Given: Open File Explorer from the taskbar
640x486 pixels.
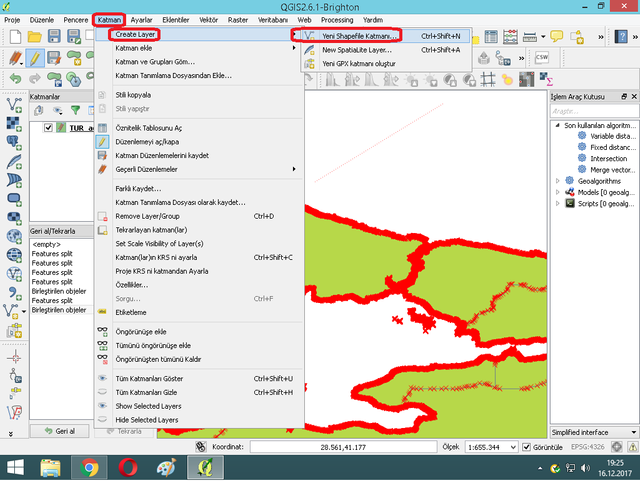Looking at the screenshot, I should [x=51, y=468].
